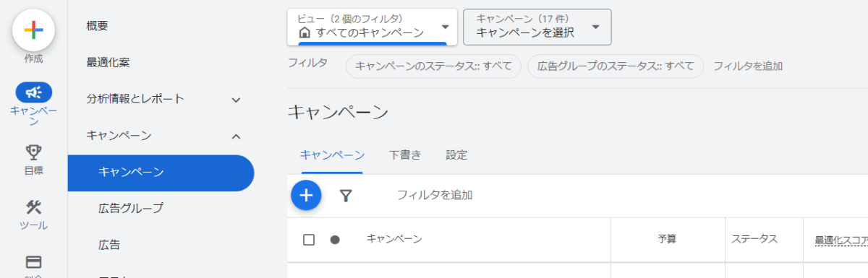Open the キャンペーンを選択 dropdown
The height and width of the screenshot is (278, 868).
537,27
